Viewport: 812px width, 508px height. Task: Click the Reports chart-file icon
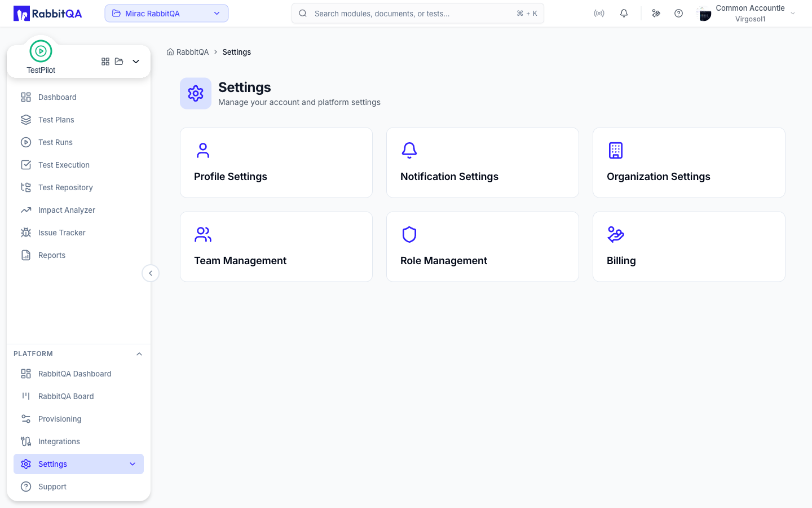(x=26, y=255)
